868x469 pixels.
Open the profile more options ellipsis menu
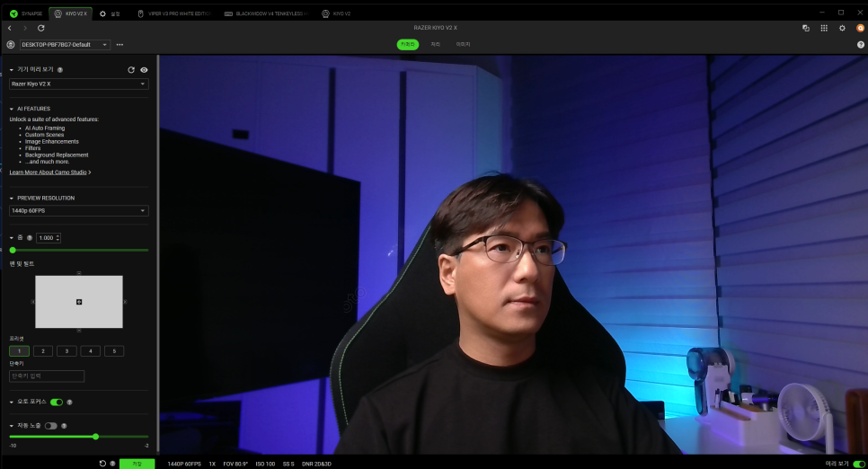coord(120,44)
